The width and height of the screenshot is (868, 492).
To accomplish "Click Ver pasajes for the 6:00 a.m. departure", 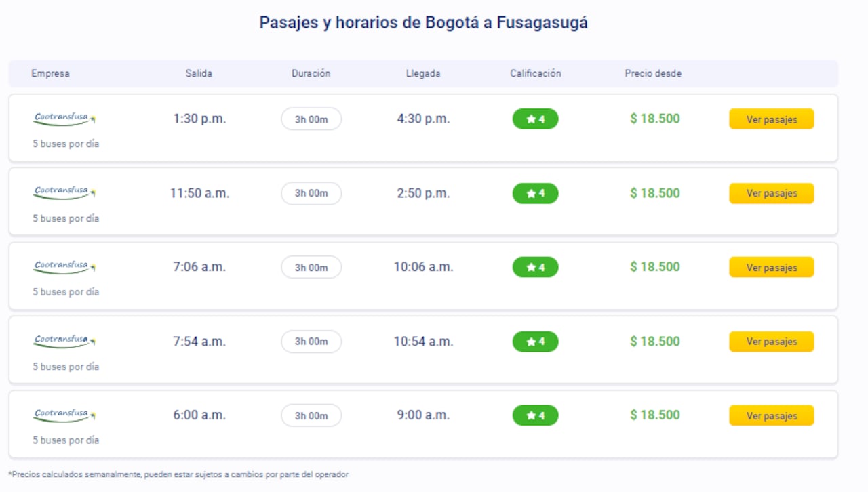I will coord(771,415).
